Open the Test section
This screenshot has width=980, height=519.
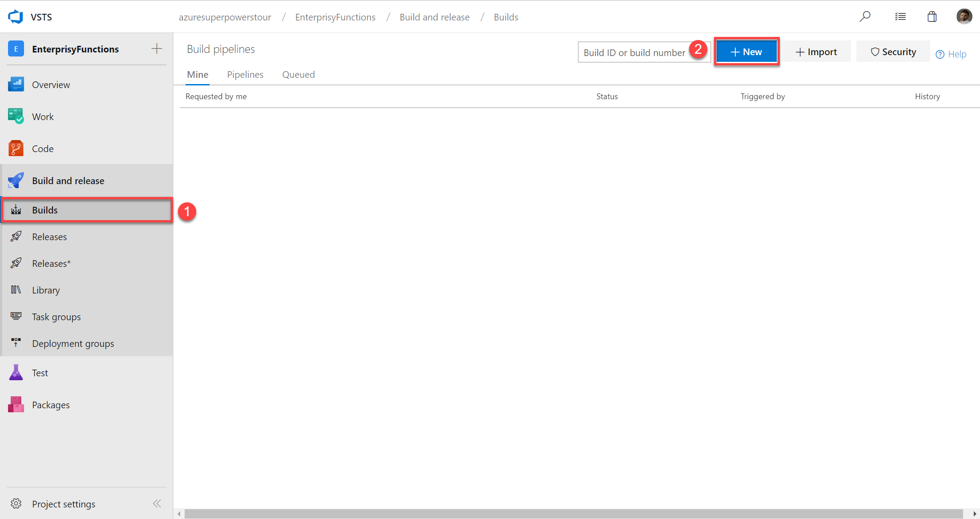pyautogui.click(x=40, y=372)
